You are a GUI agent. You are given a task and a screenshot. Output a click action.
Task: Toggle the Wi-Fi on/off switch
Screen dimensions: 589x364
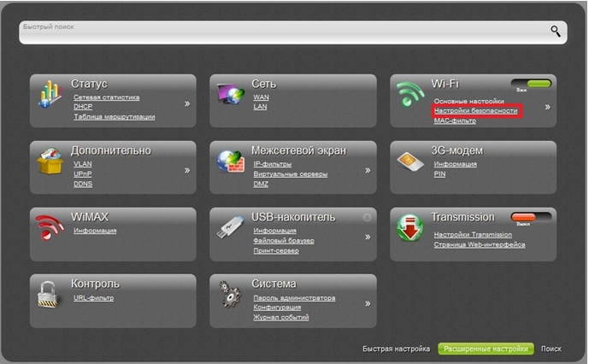(x=530, y=85)
